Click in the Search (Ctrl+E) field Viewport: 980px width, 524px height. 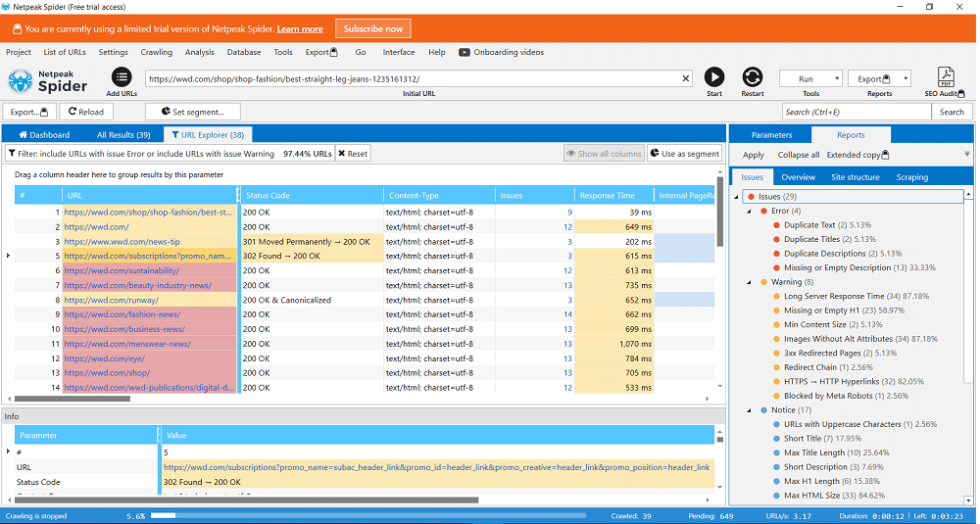tap(857, 112)
